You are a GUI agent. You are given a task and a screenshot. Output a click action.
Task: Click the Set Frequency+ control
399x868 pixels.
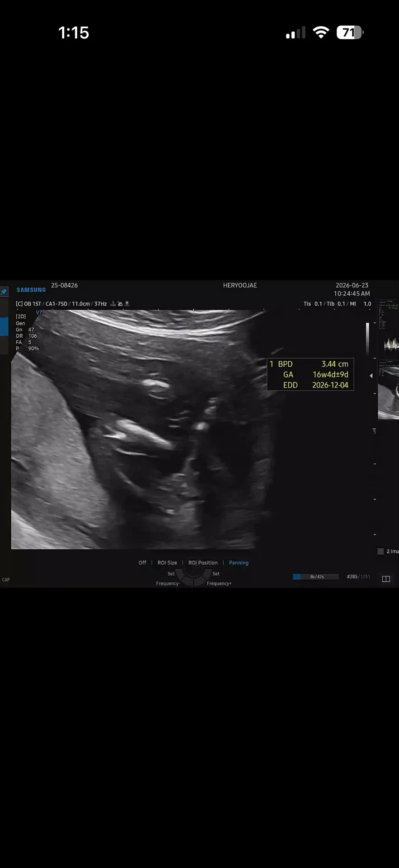click(219, 579)
